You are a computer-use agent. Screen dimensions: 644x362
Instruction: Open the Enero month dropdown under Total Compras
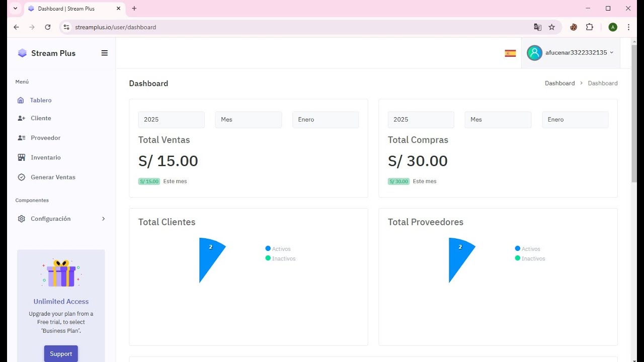pyautogui.click(x=575, y=120)
